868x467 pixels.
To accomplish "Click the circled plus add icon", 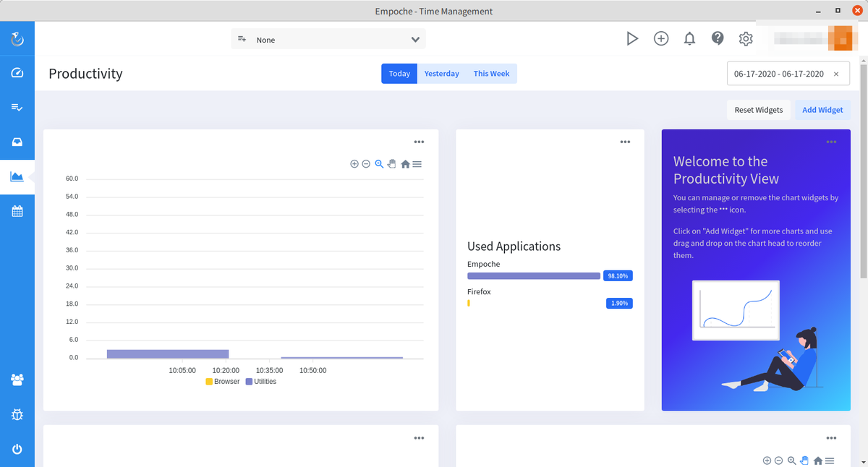I will click(x=661, y=39).
